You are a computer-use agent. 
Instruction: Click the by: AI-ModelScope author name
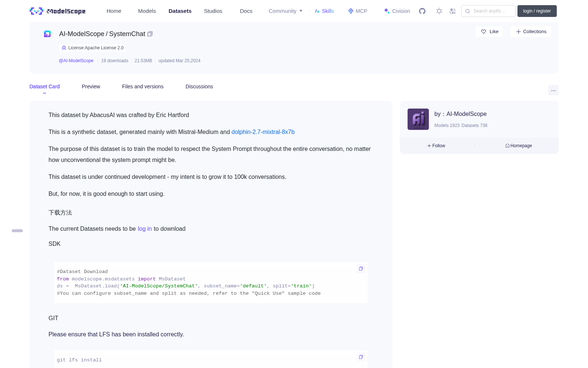click(460, 114)
